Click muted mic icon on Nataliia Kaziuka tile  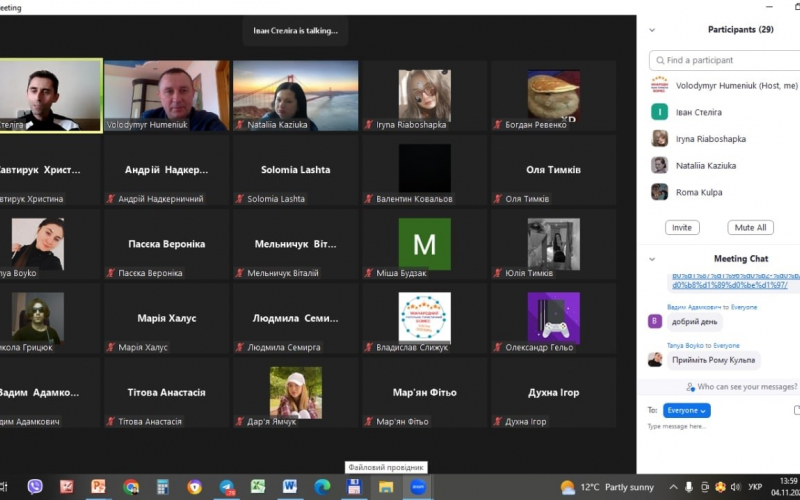[240, 124]
